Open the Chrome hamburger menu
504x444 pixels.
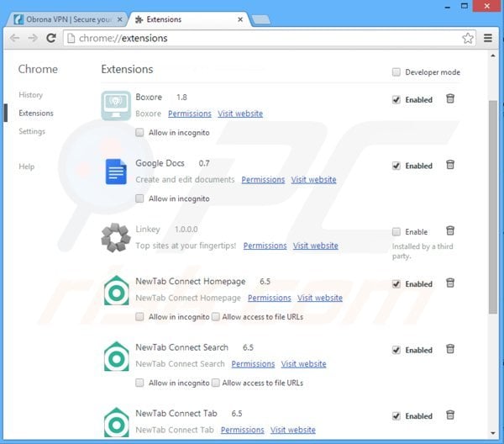click(x=488, y=39)
